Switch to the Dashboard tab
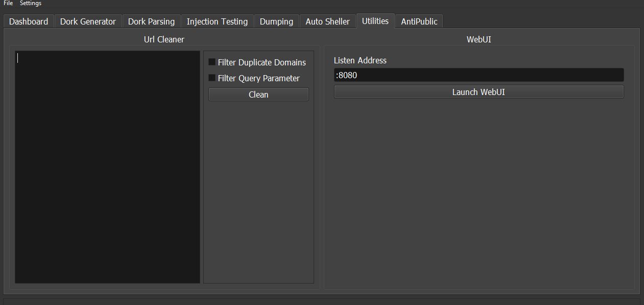 point(29,21)
